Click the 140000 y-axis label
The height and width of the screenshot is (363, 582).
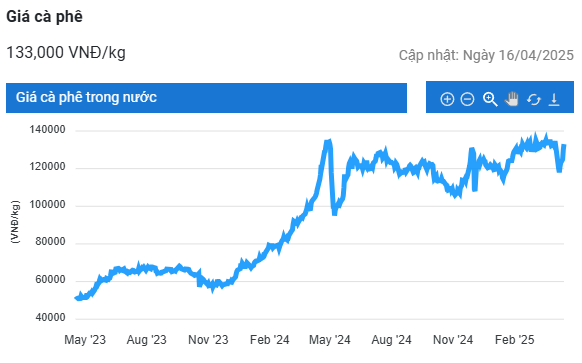point(48,130)
